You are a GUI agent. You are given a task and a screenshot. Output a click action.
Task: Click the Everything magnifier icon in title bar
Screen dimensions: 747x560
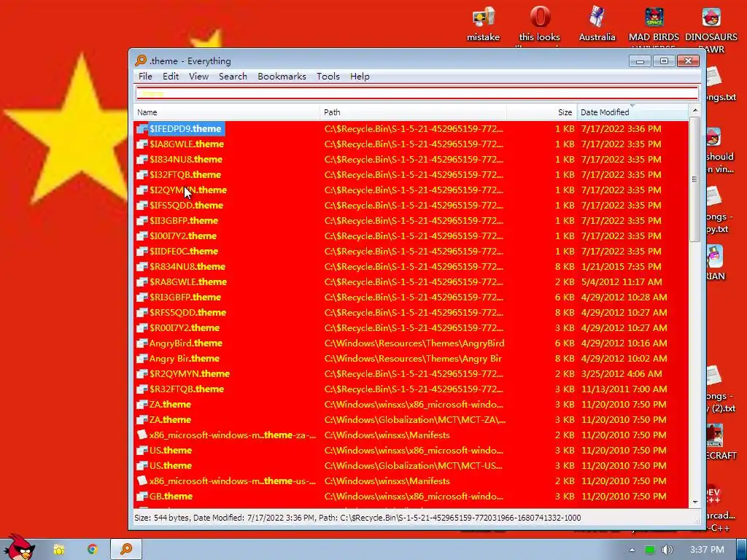141,61
